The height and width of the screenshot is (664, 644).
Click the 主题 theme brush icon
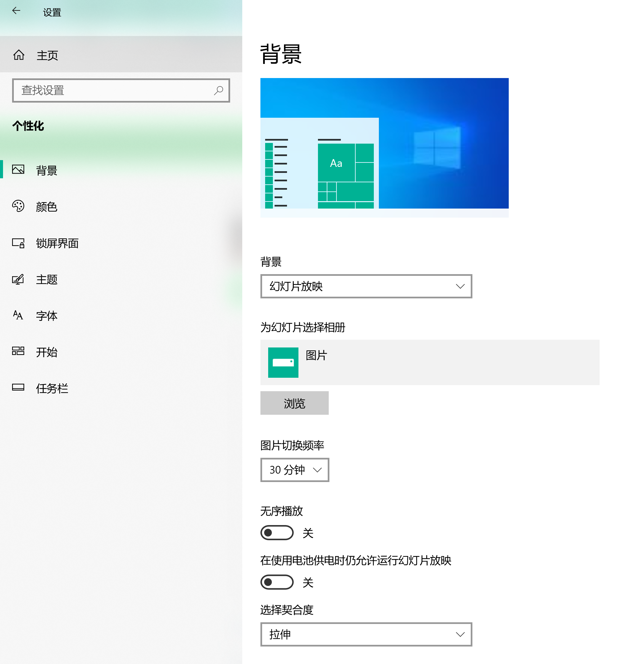pos(18,280)
